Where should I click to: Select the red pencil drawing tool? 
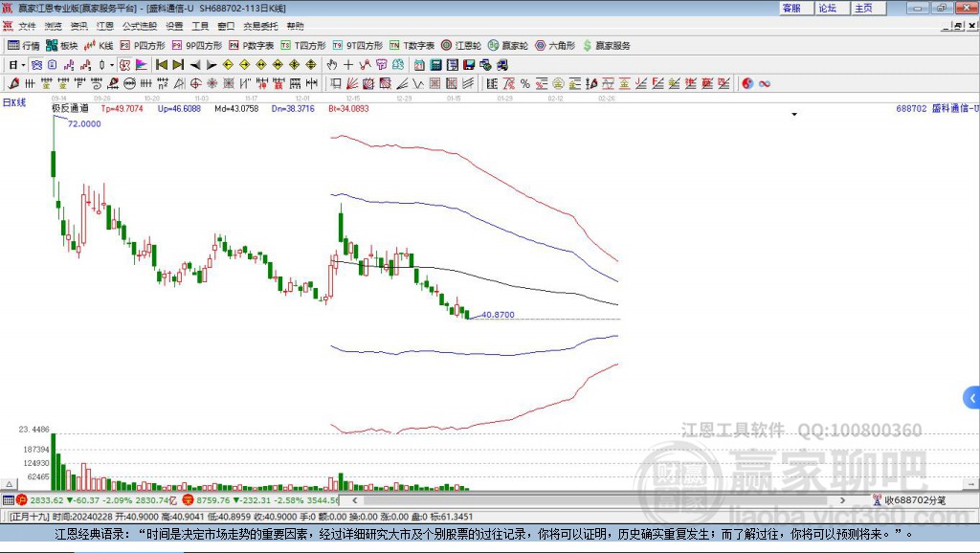pos(13,84)
